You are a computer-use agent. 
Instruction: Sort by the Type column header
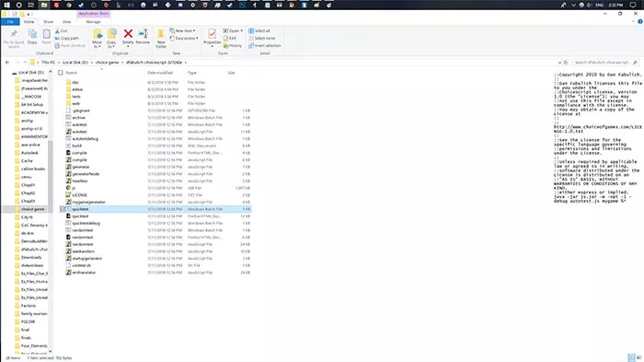pos(192,73)
